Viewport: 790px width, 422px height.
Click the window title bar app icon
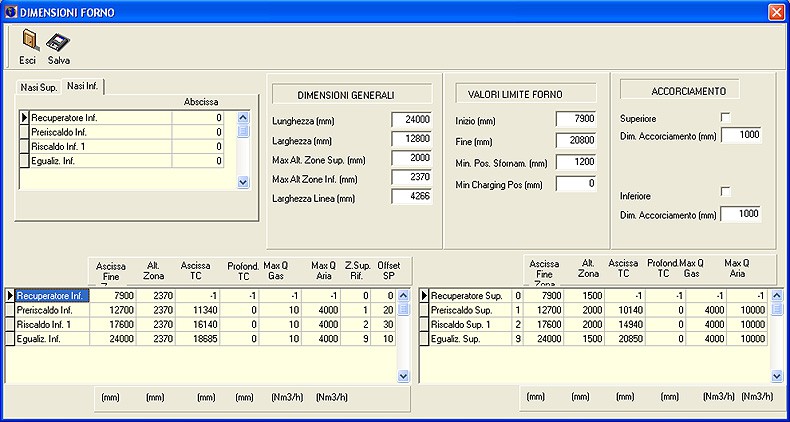click(x=11, y=12)
